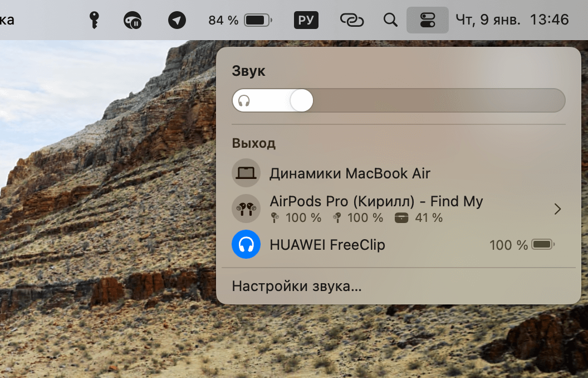Switch output to HUAWEI FreeClip
The width and height of the screenshot is (588, 378).
[x=327, y=244]
